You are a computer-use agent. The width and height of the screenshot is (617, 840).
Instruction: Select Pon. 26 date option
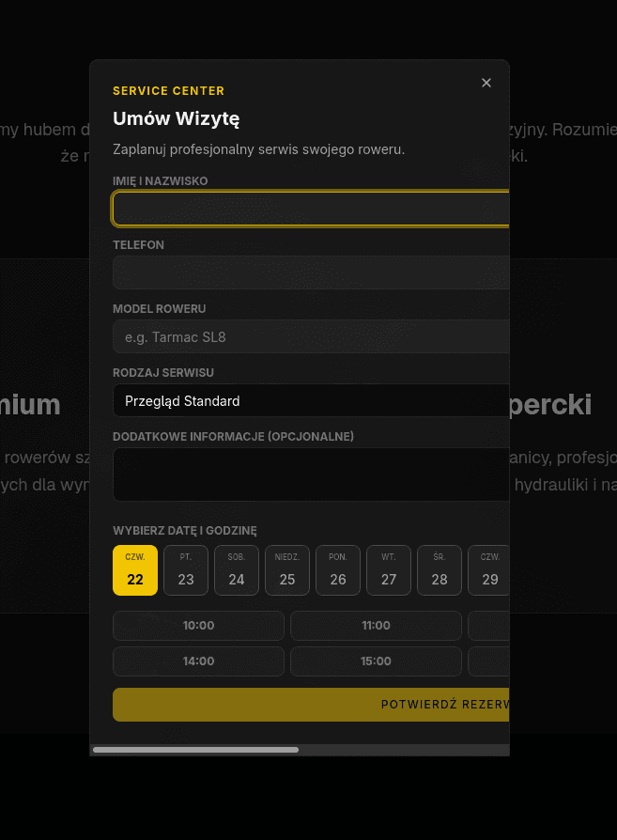tap(338, 570)
